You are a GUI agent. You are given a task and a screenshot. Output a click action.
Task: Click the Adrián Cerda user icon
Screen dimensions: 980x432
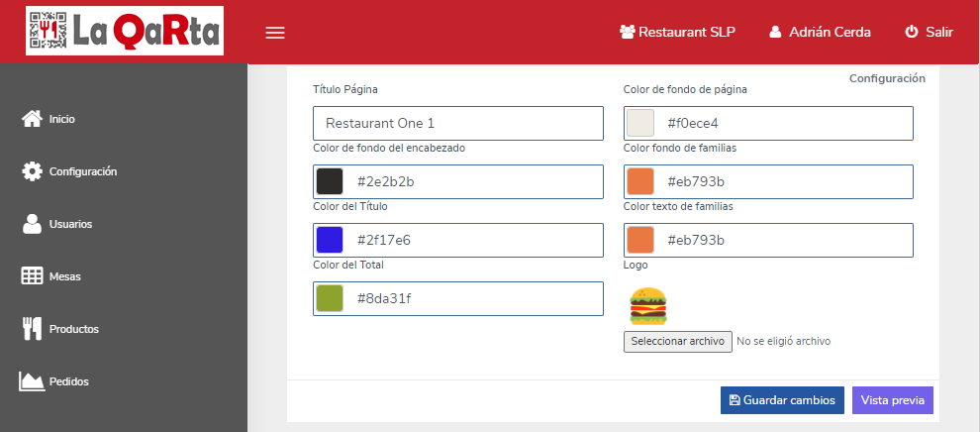click(775, 32)
